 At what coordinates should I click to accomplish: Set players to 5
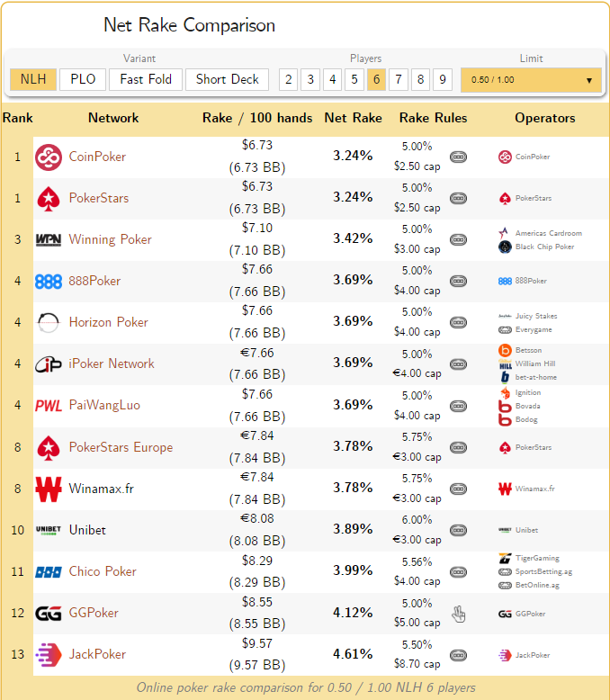(x=354, y=79)
